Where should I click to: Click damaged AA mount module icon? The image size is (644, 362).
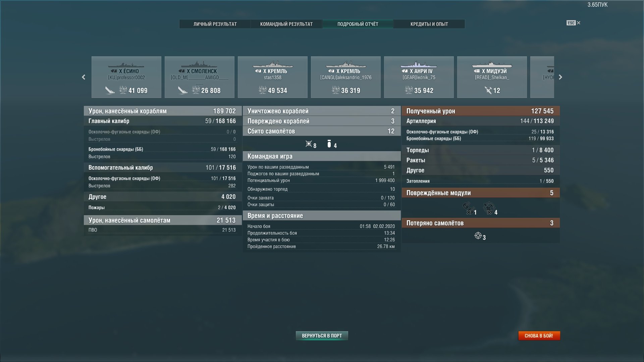pos(489,208)
